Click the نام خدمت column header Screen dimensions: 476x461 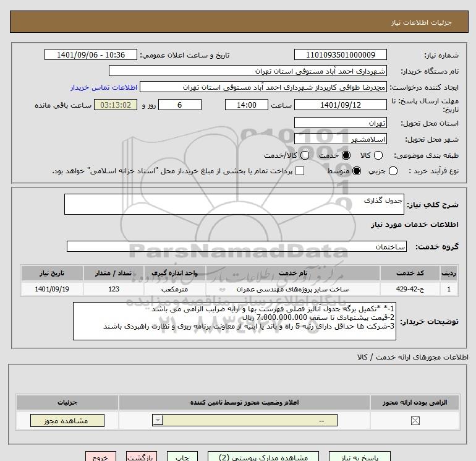[292, 273]
